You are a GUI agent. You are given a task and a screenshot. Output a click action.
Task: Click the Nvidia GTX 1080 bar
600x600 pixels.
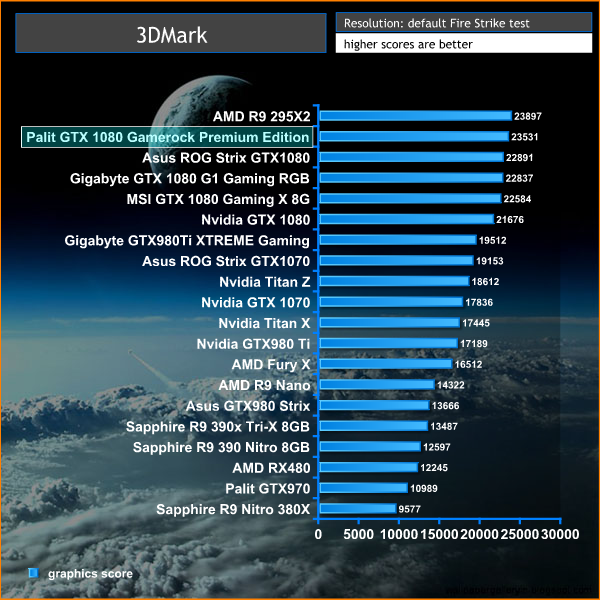[x=407, y=219]
